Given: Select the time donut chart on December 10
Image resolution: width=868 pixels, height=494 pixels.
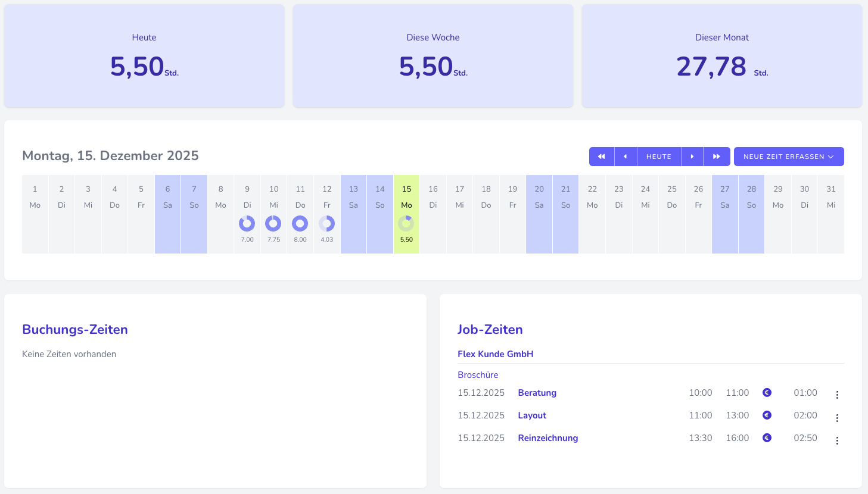Looking at the screenshot, I should [273, 224].
